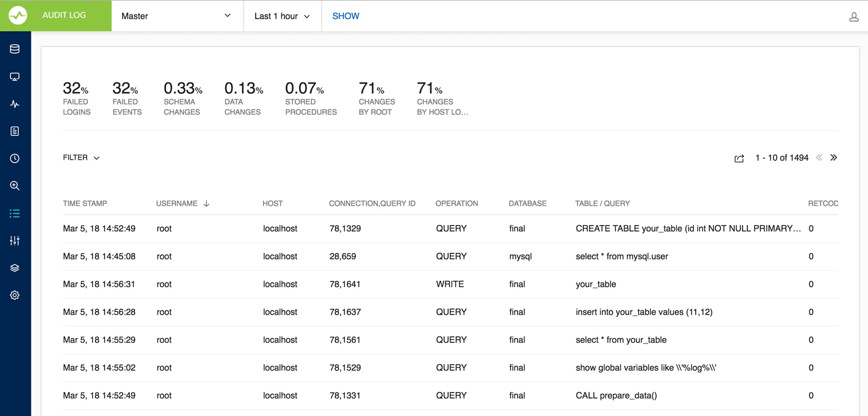Go to next page of results
868x416 pixels.
point(834,157)
